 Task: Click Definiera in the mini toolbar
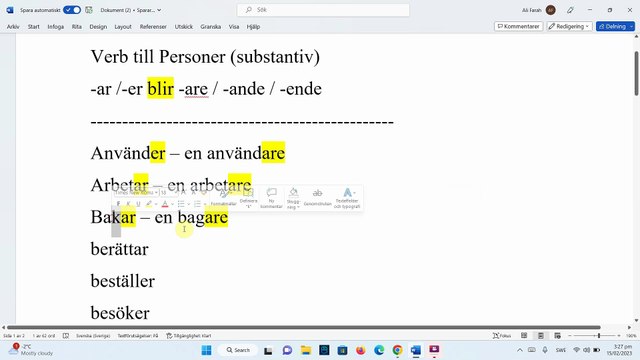click(x=248, y=198)
